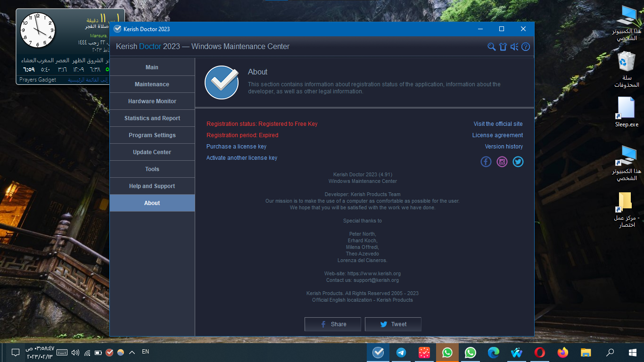Viewport: 644px width, 362px height.
Task: Click the Prayers Gadget analog clock
Action: coord(38,30)
